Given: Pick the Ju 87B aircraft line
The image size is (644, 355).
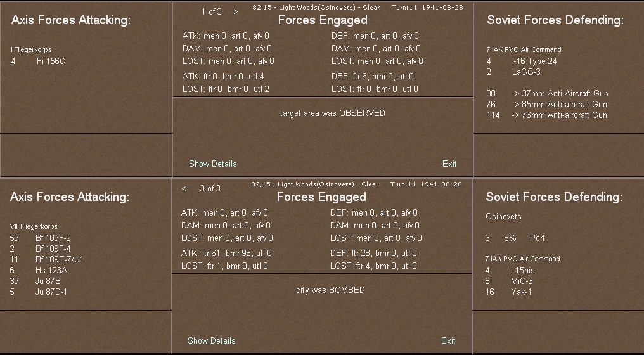Looking at the screenshot, I should click(x=48, y=281).
